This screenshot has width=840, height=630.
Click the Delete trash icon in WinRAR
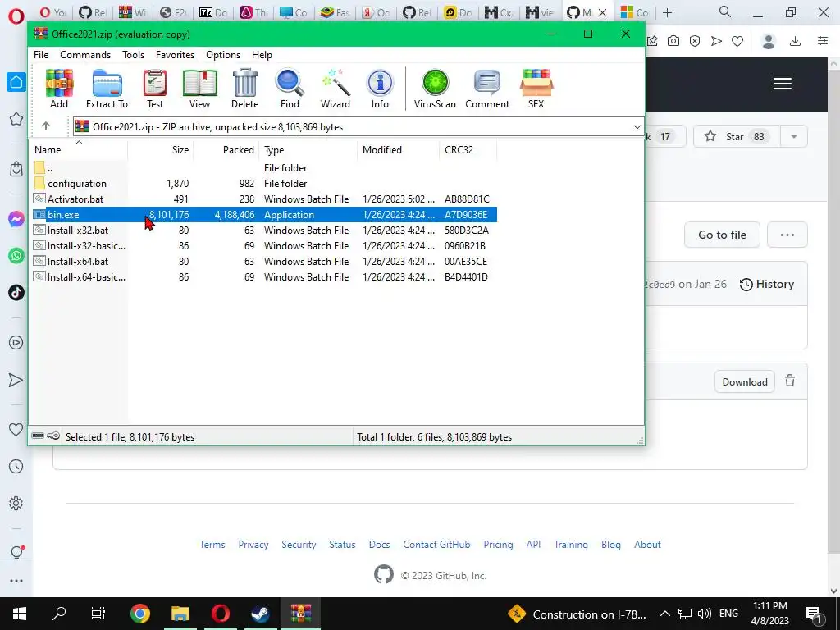(244, 89)
